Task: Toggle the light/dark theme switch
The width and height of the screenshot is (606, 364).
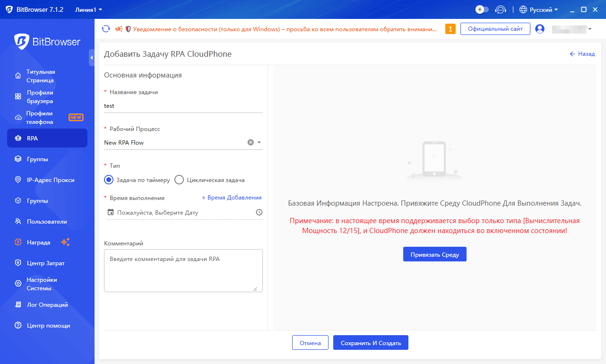Action: [x=482, y=9]
